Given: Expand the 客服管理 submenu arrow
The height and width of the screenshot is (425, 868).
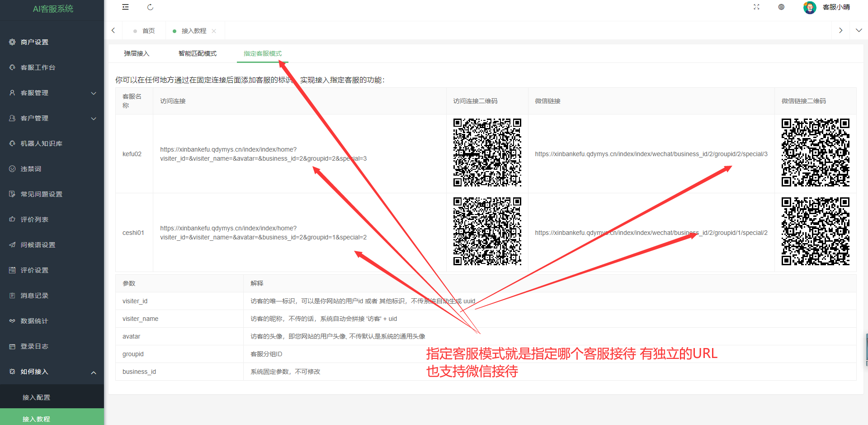Looking at the screenshot, I should [94, 93].
